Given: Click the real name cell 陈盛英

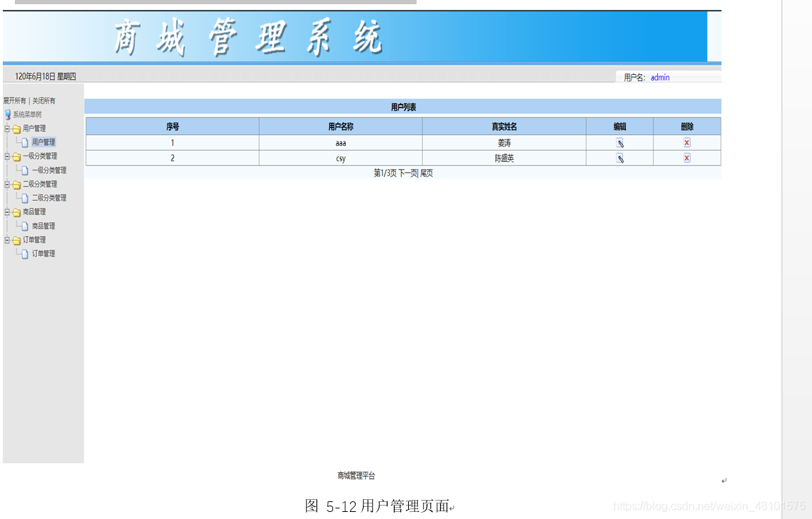Looking at the screenshot, I should 504,158.
